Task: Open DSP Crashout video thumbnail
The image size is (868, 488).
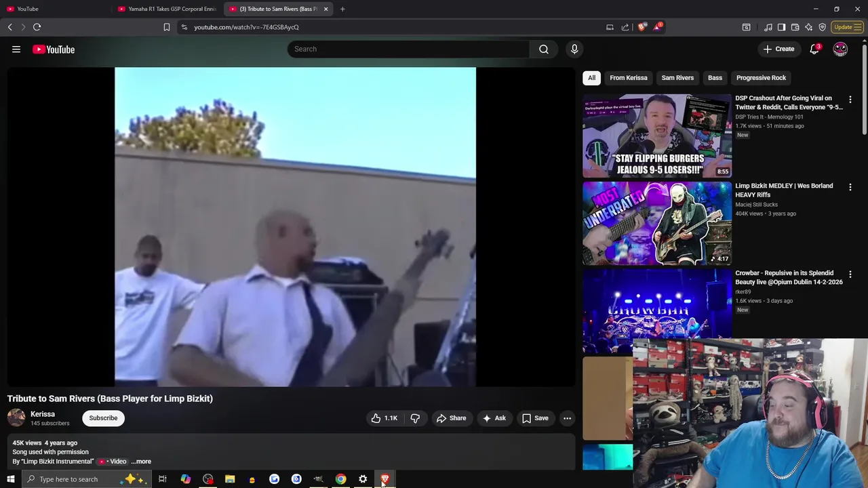Action: (x=657, y=136)
